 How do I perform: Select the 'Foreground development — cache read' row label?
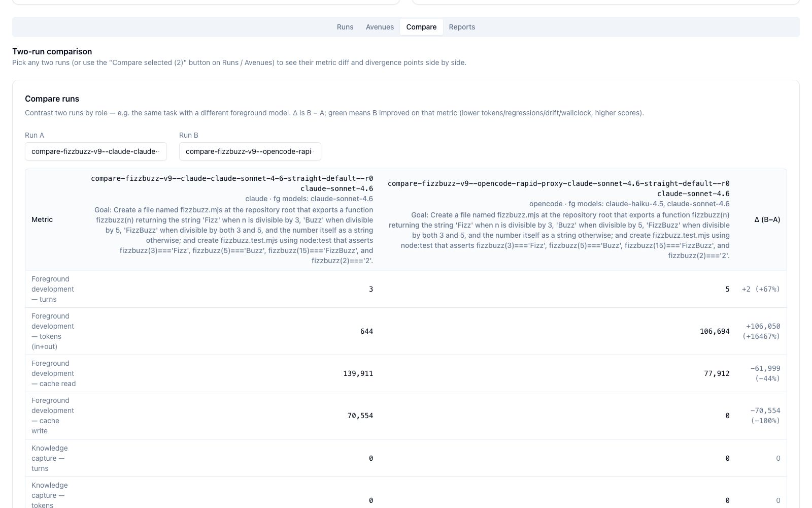(x=53, y=373)
